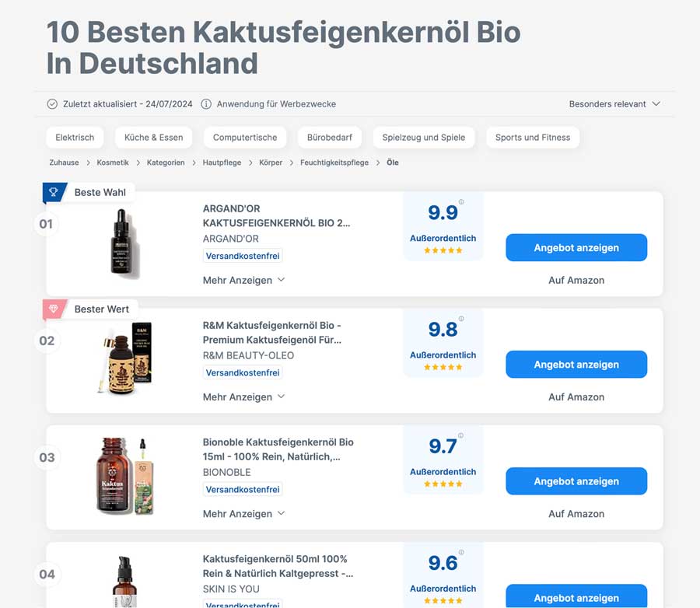Select the Elektrisch category chip
700x608 pixels.
pos(75,138)
